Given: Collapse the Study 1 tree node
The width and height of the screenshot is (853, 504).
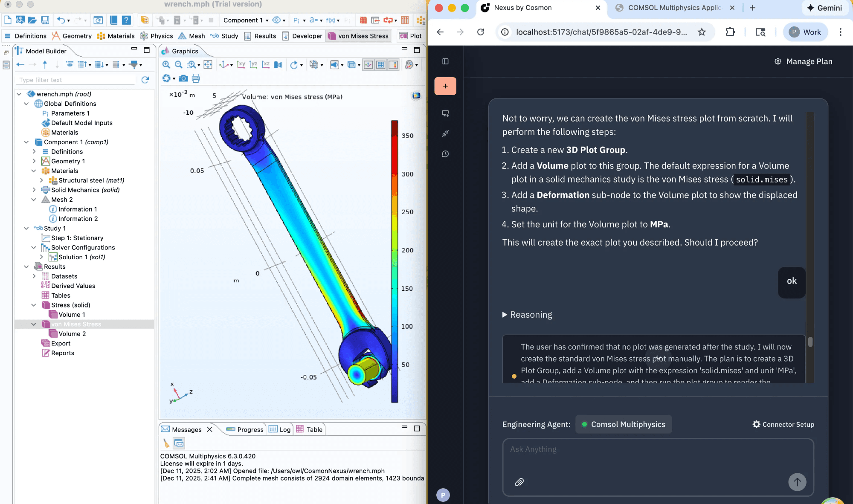Looking at the screenshot, I should click(x=26, y=229).
